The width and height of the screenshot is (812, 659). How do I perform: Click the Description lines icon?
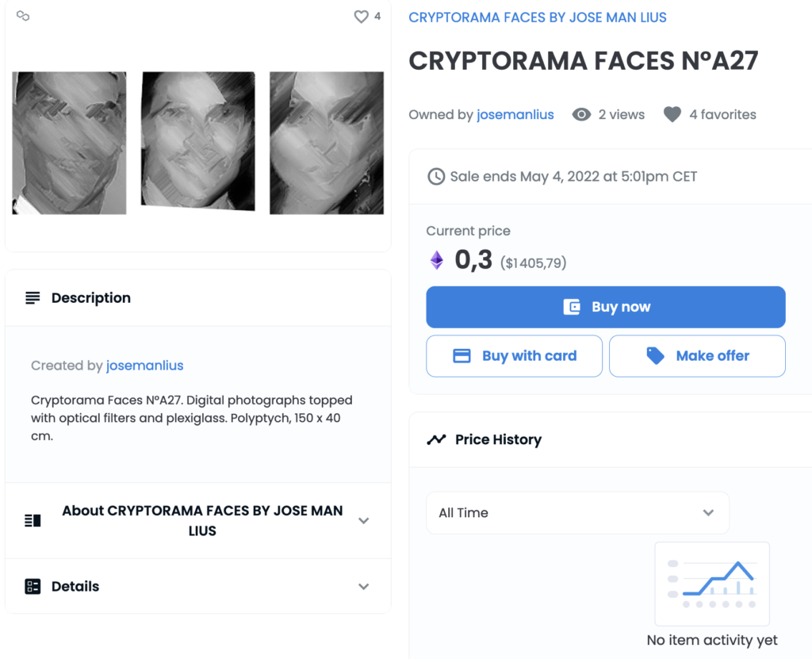(x=33, y=298)
